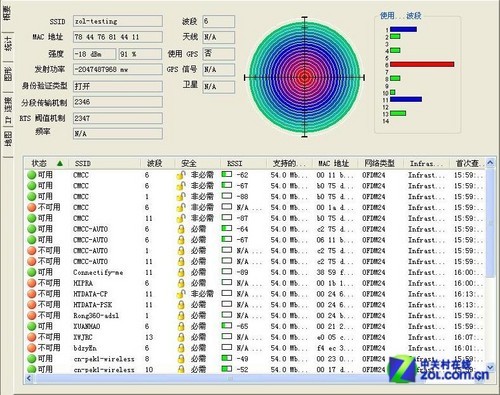Click the MAC 地址 field

pyautogui.click(x=118, y=37)
